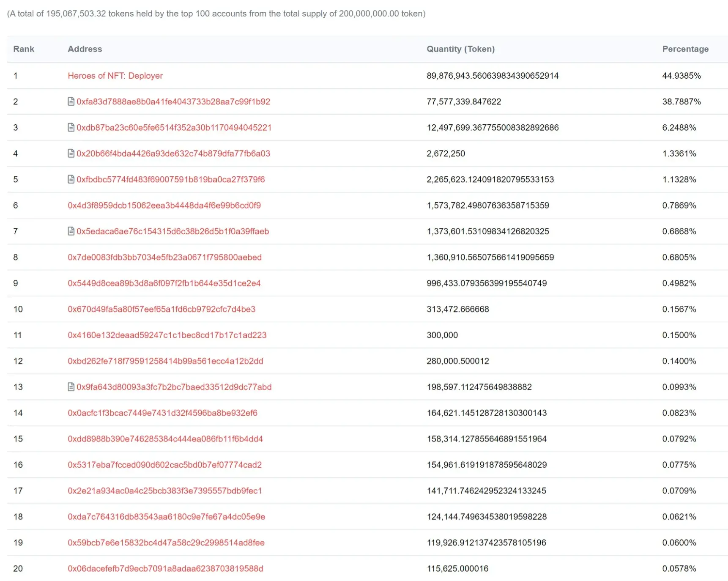This screenshot has height=581, width=728.
Task: Click the Quantity (Token) column header
Action: pyautogui.click(x=461, y=49)
